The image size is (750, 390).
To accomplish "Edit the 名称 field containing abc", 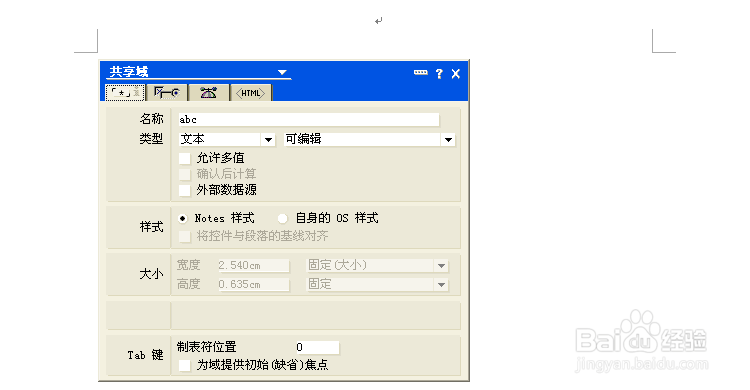I will [x=309, y=120].
